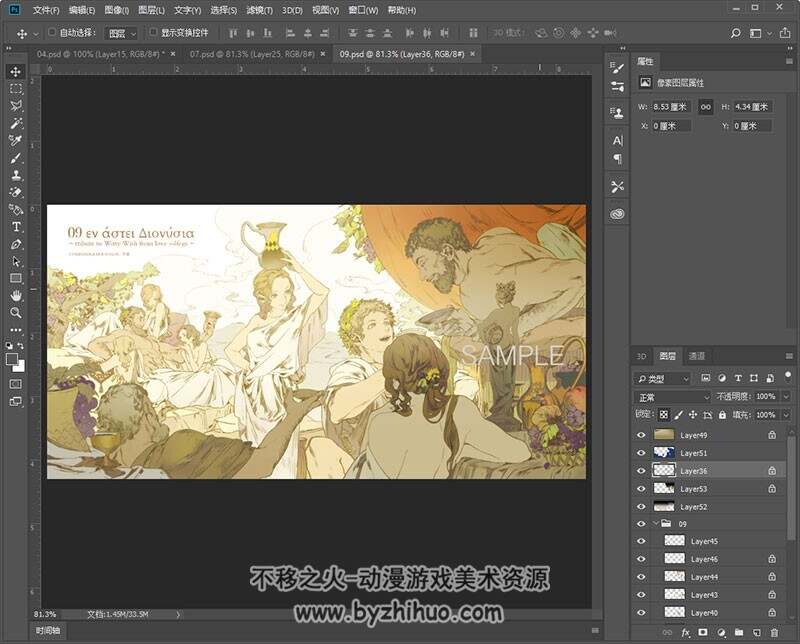This screenshot has height=644, width=800.
Task: Expand the status bar info arrow
Action: coord(178,615)
